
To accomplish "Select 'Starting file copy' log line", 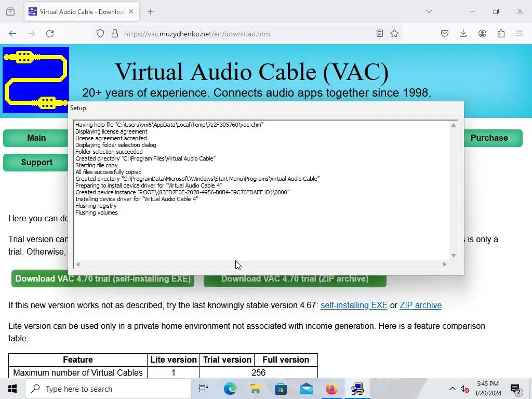I will (96, 165).
